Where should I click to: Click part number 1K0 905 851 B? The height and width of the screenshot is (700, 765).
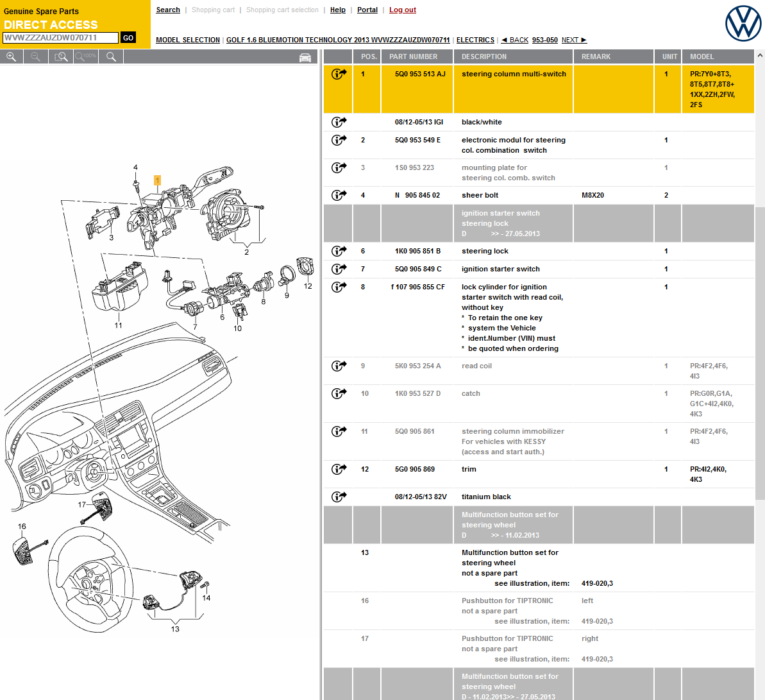tap(417, 251)
